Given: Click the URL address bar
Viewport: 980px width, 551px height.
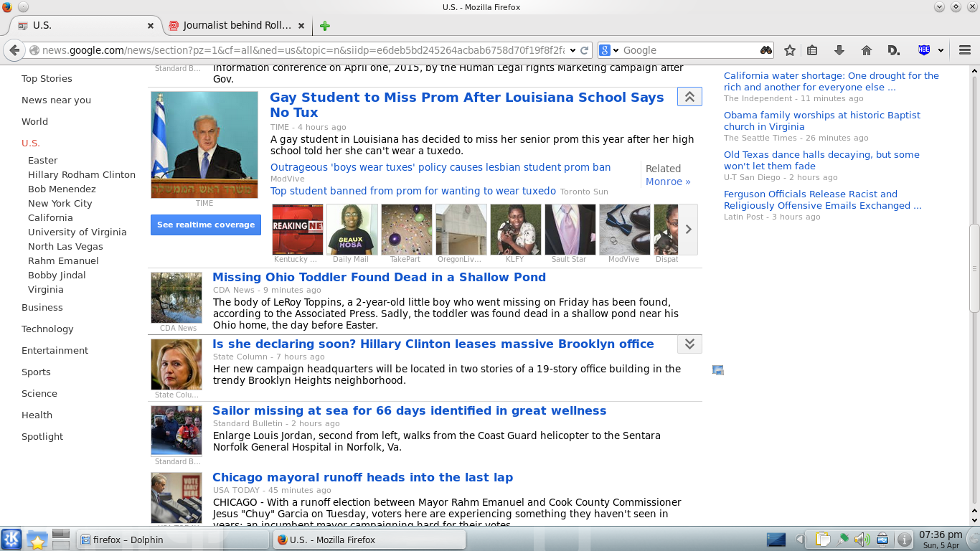Looking at the screenshot, I should coord(303,50).
